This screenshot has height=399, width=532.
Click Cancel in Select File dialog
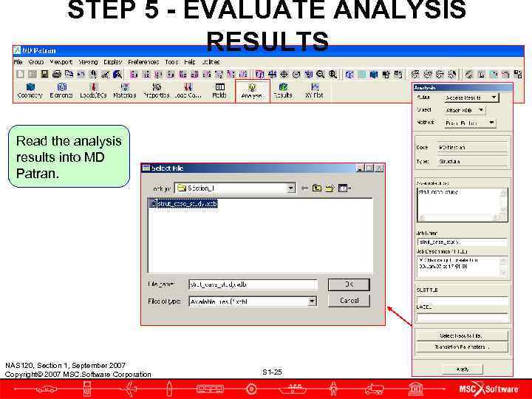click(x=349, y=301)
